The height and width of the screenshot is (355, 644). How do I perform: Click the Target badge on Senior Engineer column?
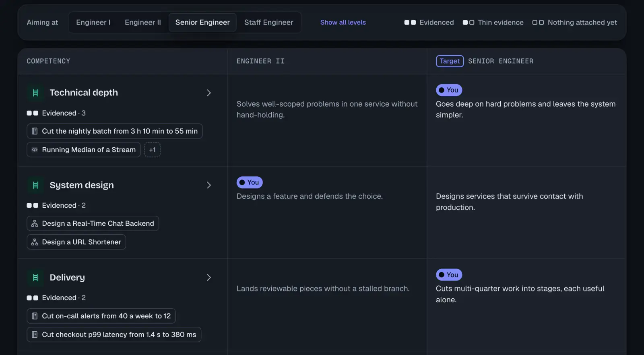click(x=450, y=61)
